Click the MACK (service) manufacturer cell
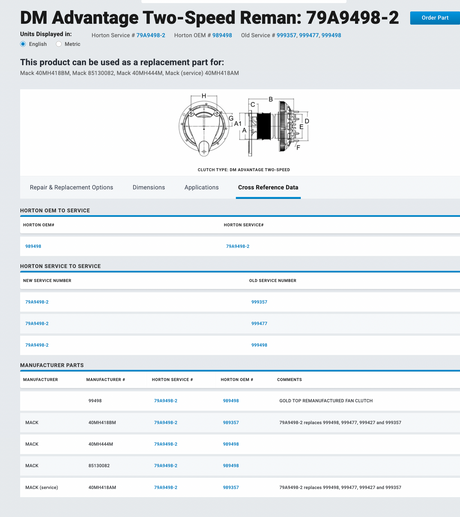The width and height of the screenshot is (460, 517). (42, 487)
